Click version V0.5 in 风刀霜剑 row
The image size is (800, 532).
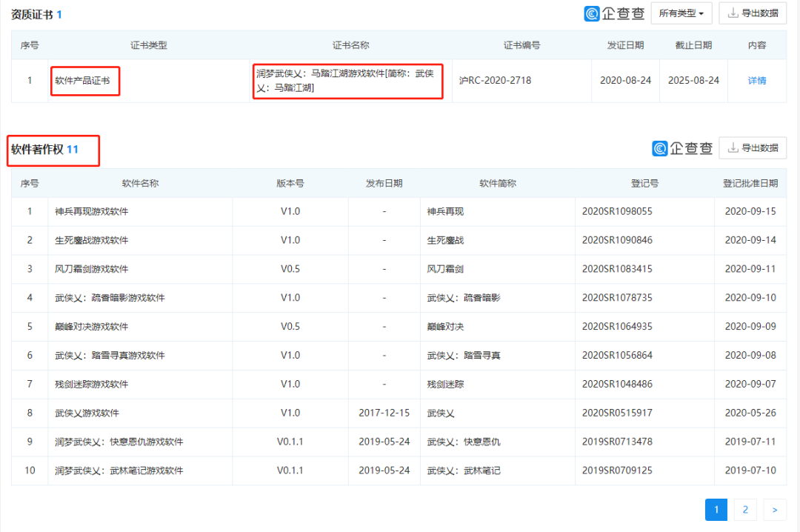(290, 269)
